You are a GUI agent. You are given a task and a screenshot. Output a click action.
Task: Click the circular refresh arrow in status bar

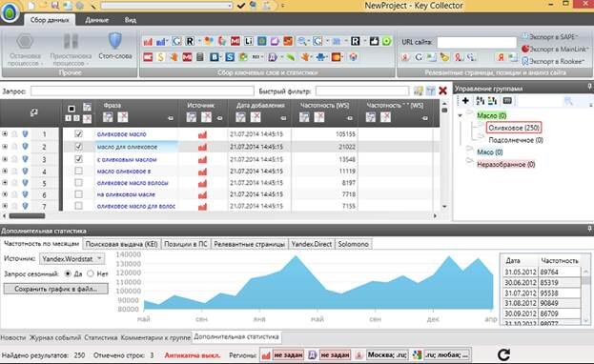click(503, 354)
